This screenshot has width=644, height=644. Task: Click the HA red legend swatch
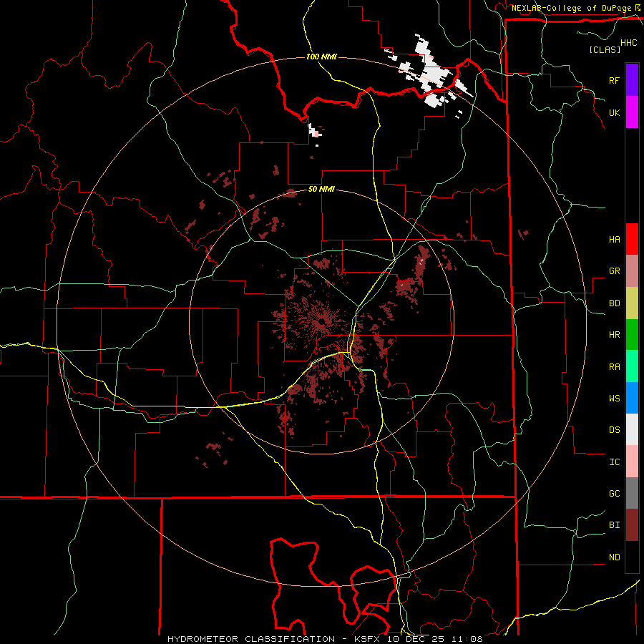[632, 239]
